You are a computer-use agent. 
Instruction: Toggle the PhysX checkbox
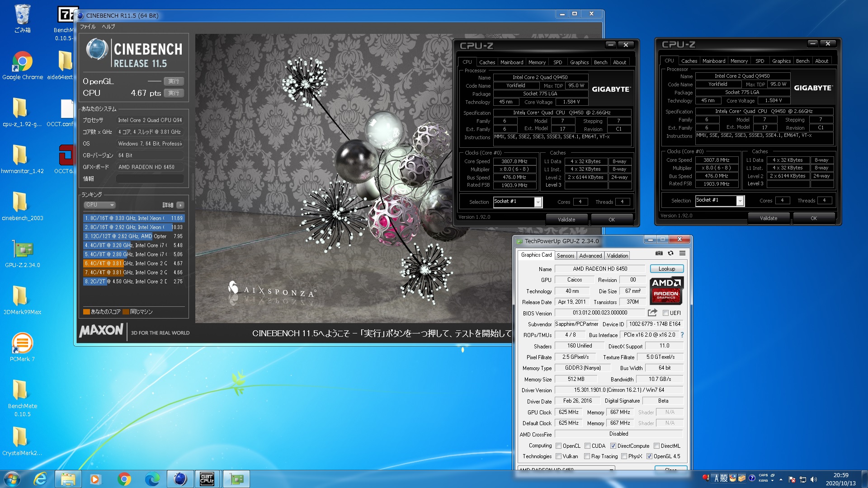coord(624,456)
